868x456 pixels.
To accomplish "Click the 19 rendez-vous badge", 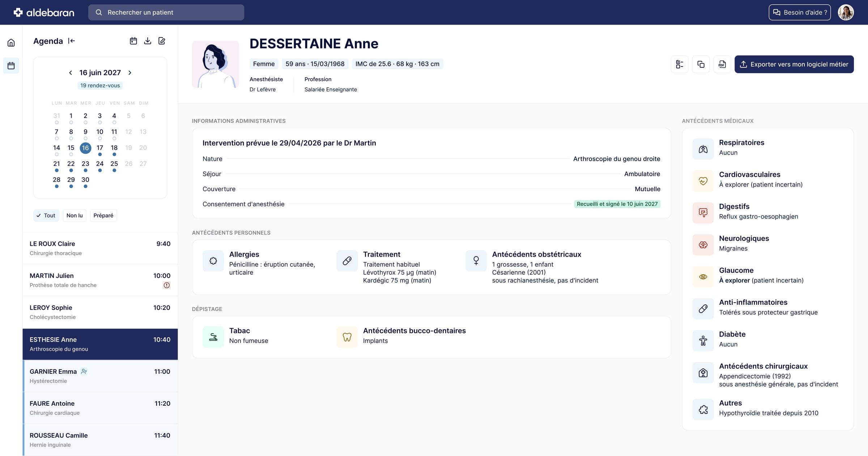I will [x=100, y=85].
